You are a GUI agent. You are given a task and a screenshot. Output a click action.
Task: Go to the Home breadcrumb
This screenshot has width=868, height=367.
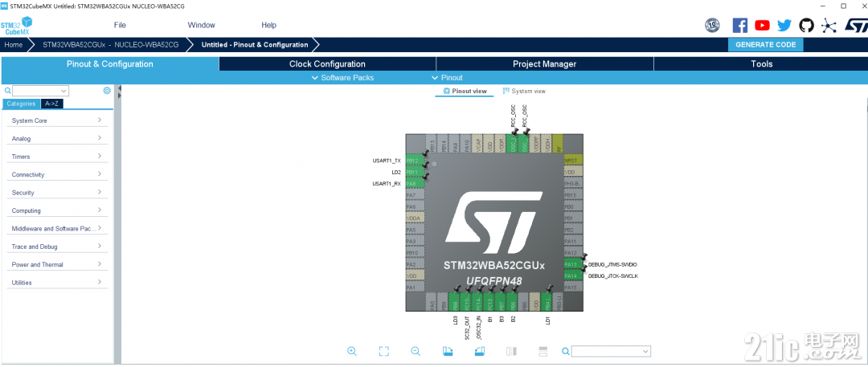14,45
